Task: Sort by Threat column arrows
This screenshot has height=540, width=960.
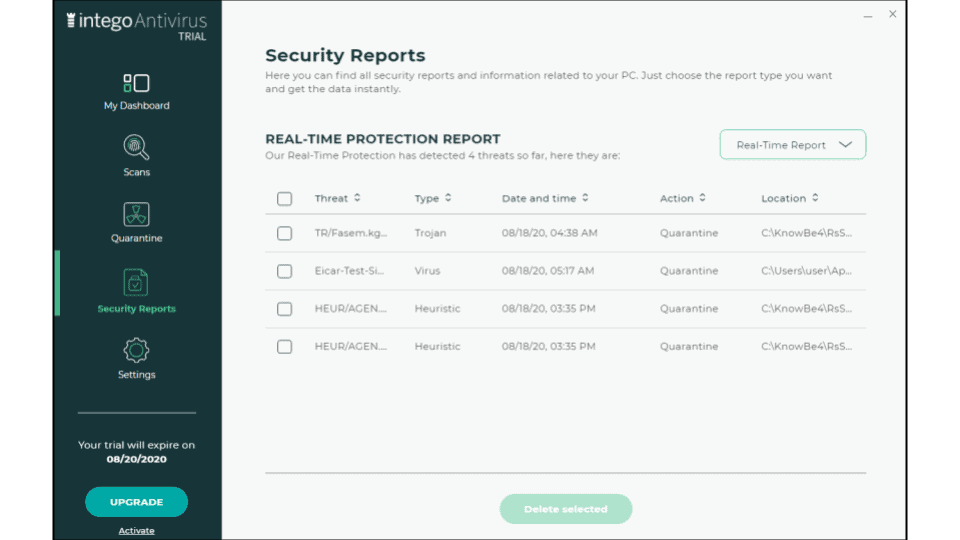Action: point(357,198)
